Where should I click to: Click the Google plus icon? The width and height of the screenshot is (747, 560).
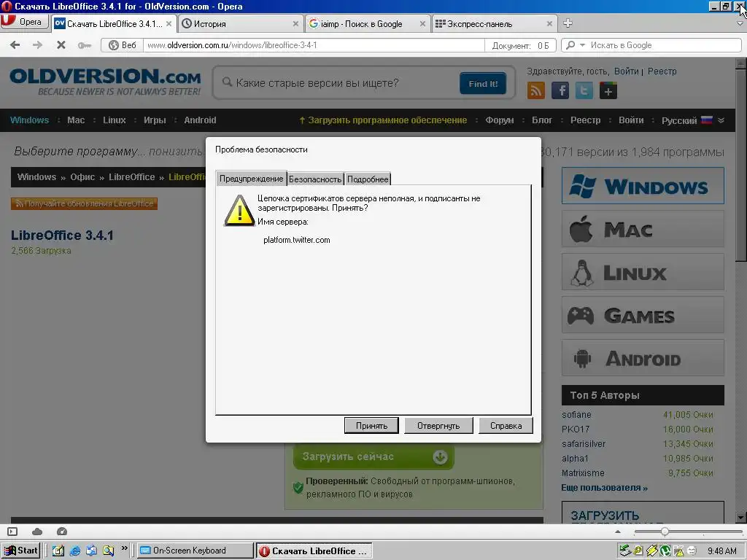608,90
